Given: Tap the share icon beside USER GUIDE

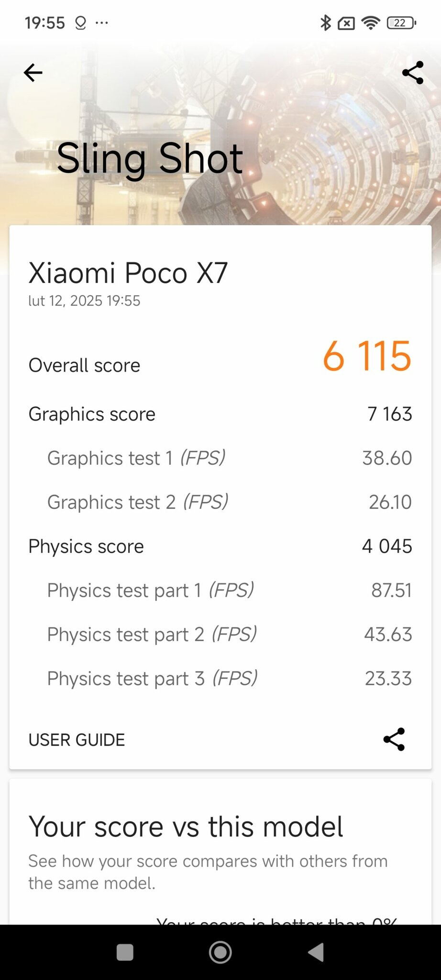Looking at the screenshot, I should click(394, 739).
